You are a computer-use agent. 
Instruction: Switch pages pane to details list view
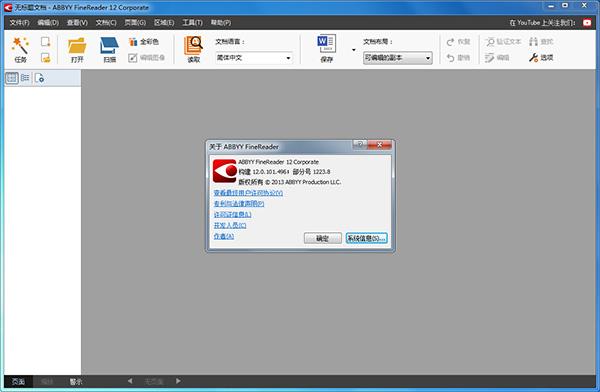pyautogui.click(x=25, y=78)
